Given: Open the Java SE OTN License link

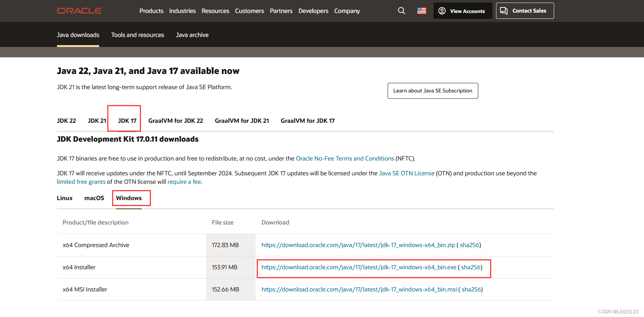Looking at the screenshot, I should (407, 173).
